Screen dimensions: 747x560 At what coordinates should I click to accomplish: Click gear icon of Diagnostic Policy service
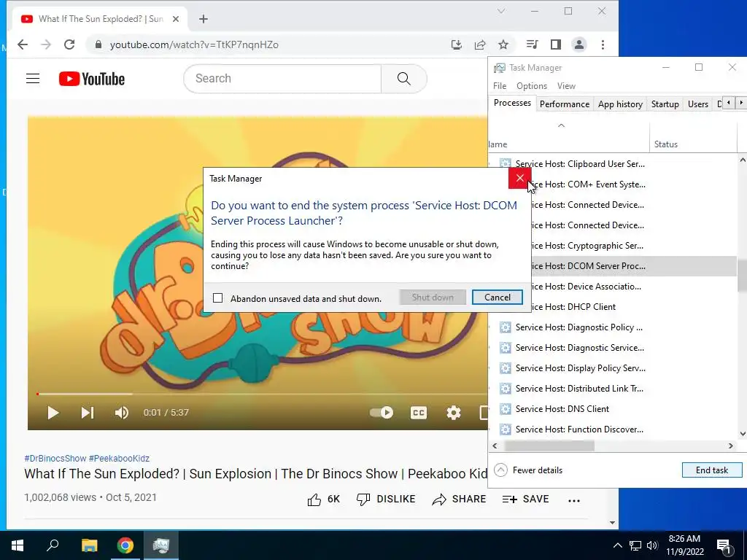click(505, 327)
